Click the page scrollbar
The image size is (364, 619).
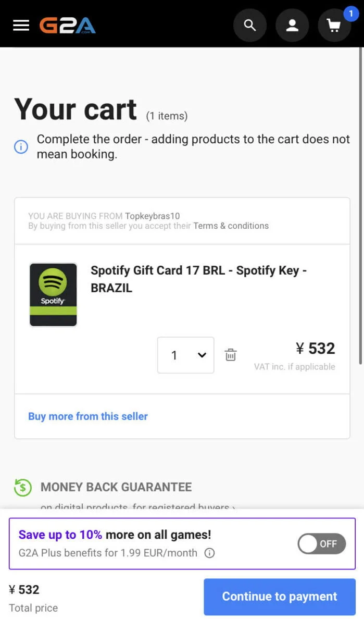pyautogui.click(x=361, y=208)
